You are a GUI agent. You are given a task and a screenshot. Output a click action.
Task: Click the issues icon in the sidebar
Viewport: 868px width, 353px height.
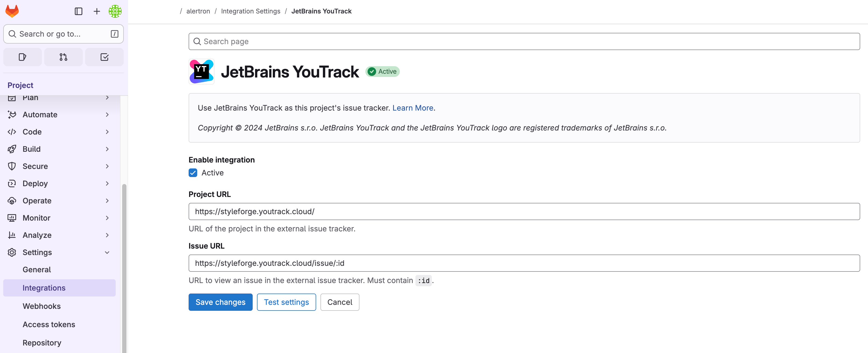22,57
